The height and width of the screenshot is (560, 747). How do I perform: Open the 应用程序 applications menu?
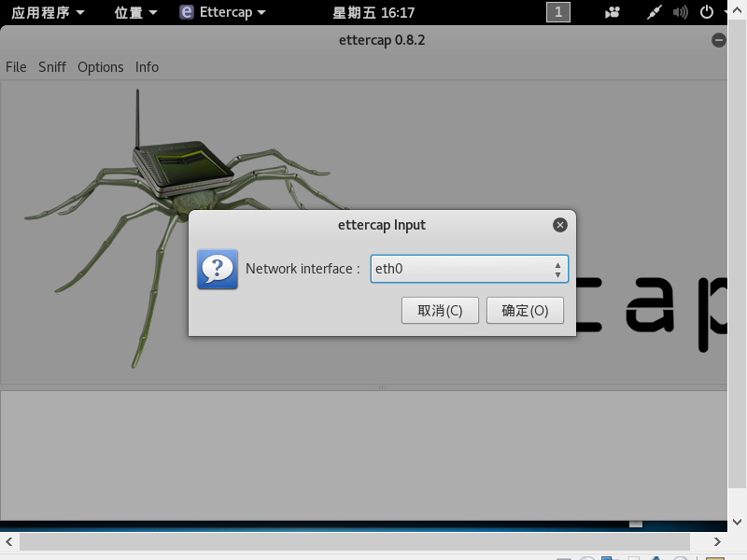pyautogui.click(x=48, y=12)
